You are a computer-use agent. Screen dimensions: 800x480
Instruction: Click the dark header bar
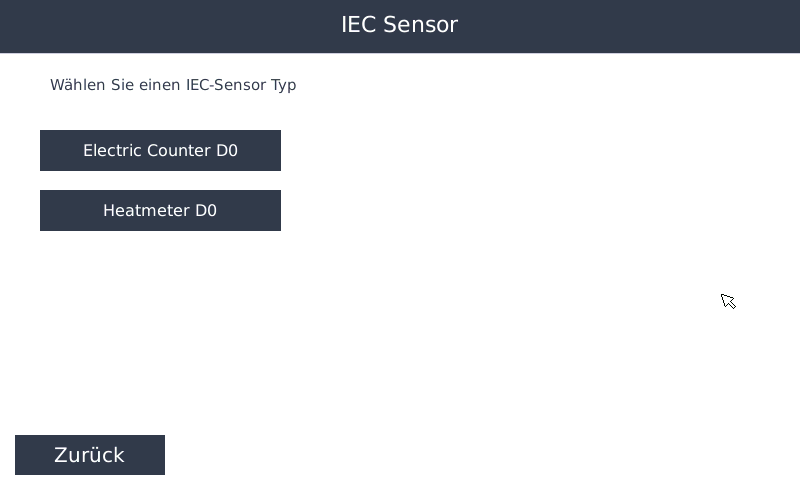tap(600, 26)
